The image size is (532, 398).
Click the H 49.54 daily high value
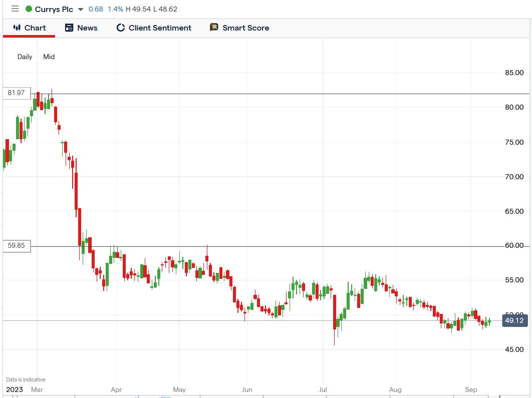click(138, 9)
